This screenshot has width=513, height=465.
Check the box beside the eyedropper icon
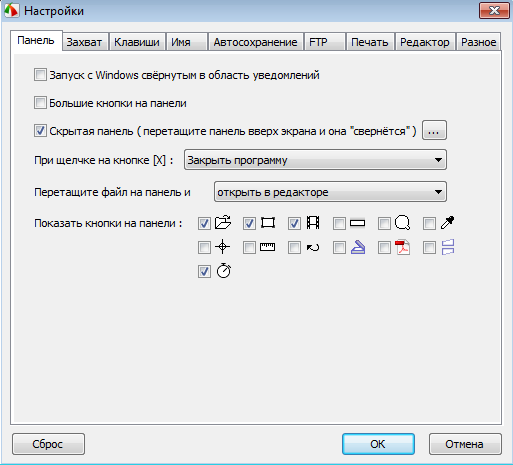point(429,223)
